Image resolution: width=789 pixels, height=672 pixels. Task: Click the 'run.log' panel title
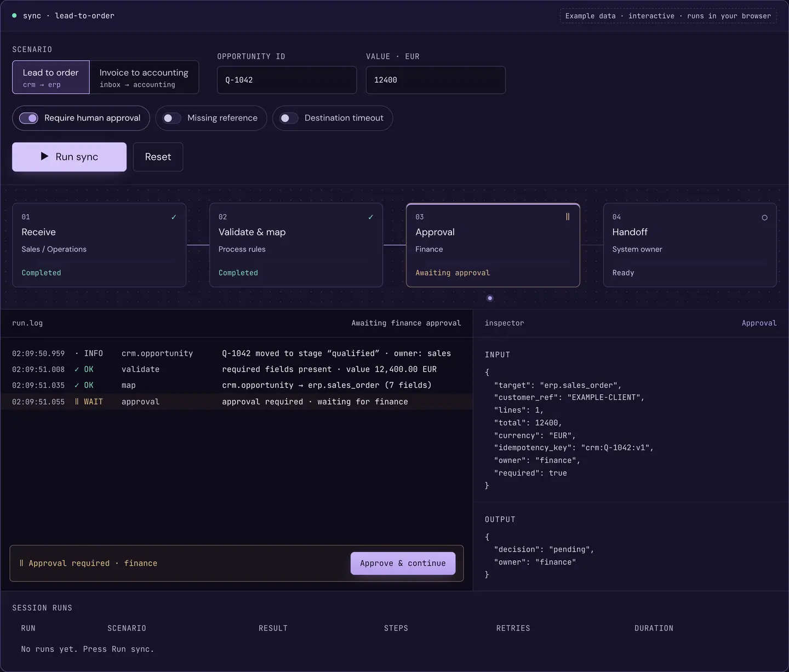pos(27,324)
